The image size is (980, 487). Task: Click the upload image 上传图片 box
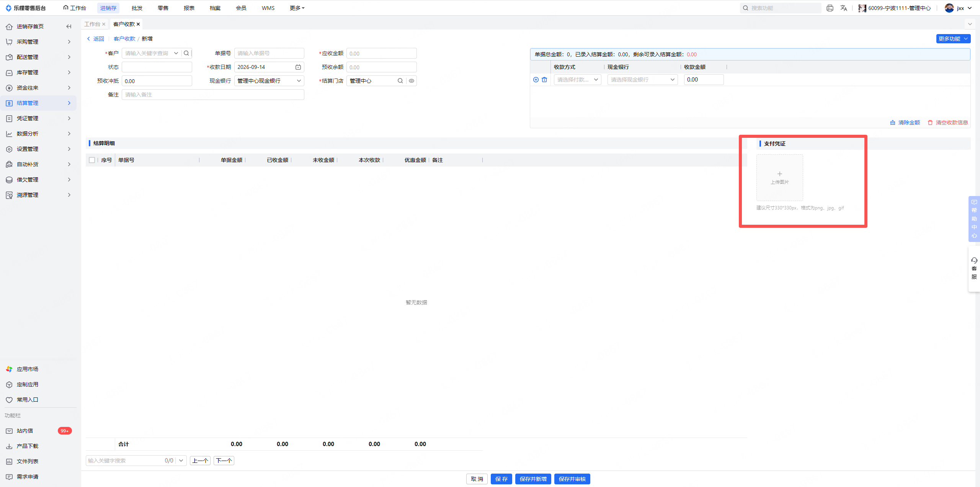coord(779,178)
